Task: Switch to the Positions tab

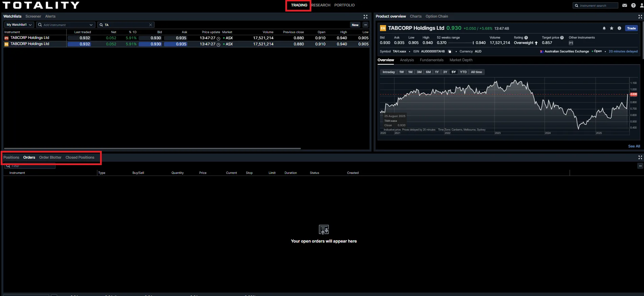Action: point(11,157)
